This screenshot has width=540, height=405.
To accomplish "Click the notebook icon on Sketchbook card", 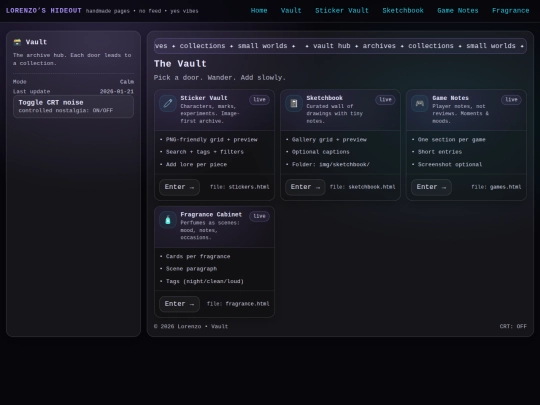I will pyautogui.click(x=294, y=103).
